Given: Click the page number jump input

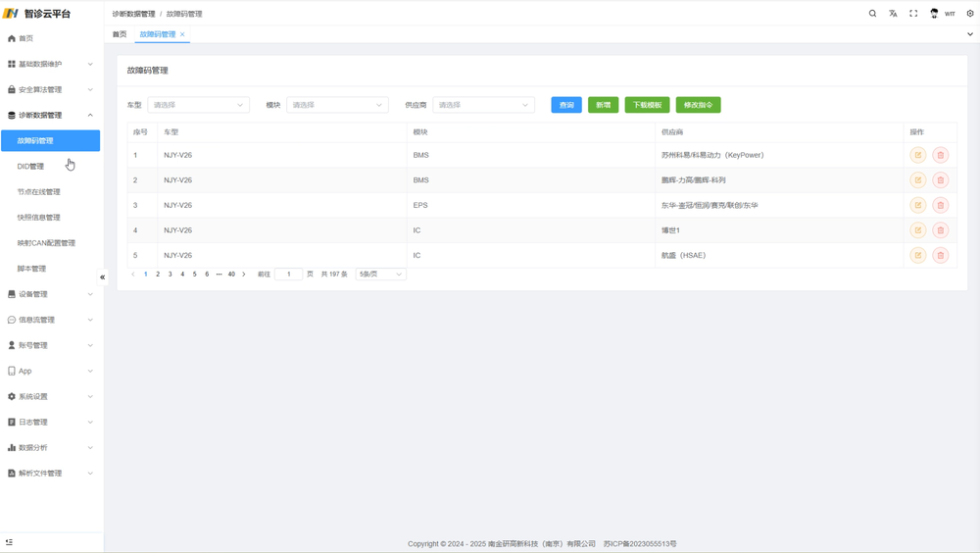Looking at the screenshot, I should pos(288,275).
